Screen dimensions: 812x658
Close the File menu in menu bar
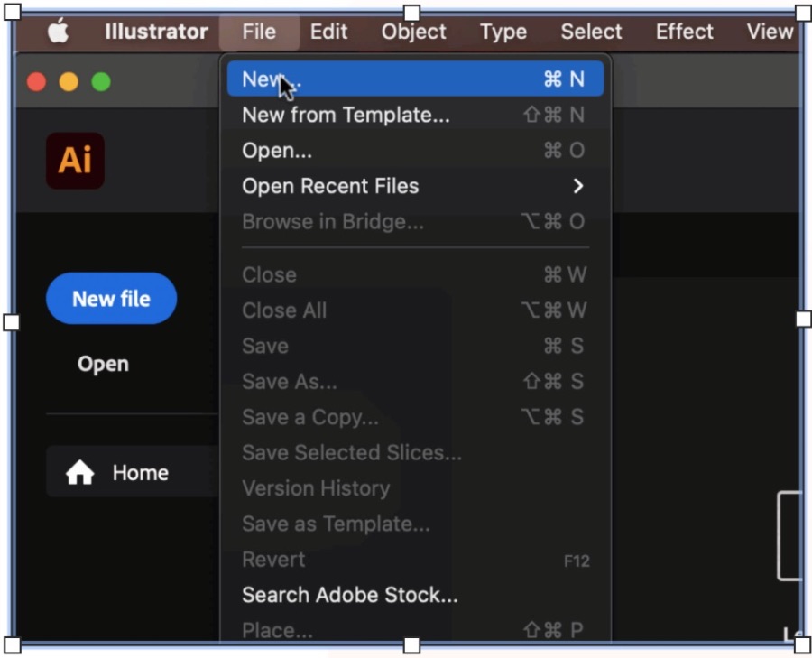[x=259, y=32]
